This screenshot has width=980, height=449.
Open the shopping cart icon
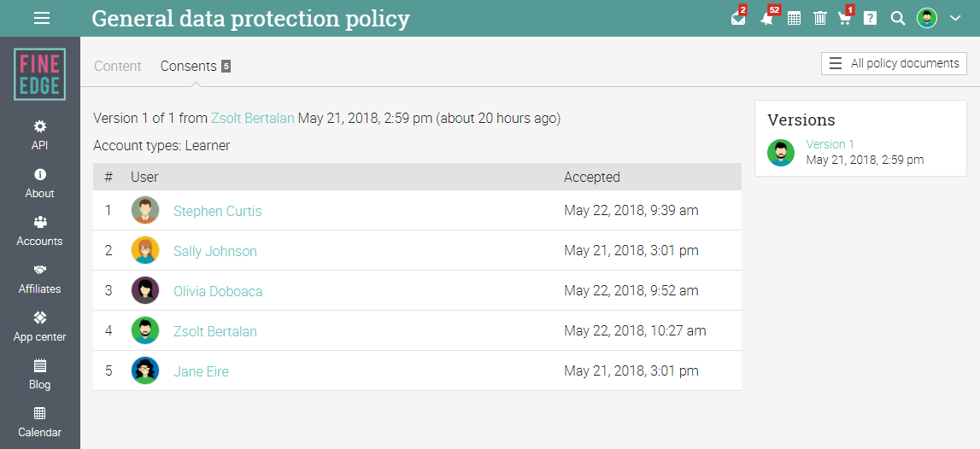pyautogui.click(x=844, y=19)
